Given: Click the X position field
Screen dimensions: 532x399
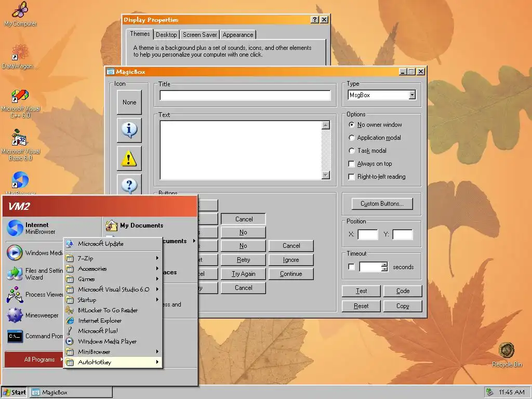Looking at the screenshot, I should 368,234.
